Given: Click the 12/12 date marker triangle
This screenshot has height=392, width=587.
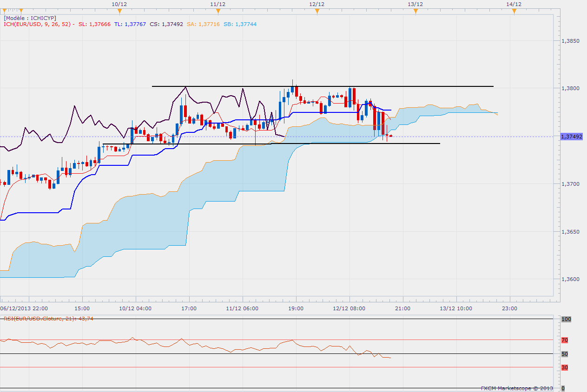Looking at the screenshot, I should 317,11.
